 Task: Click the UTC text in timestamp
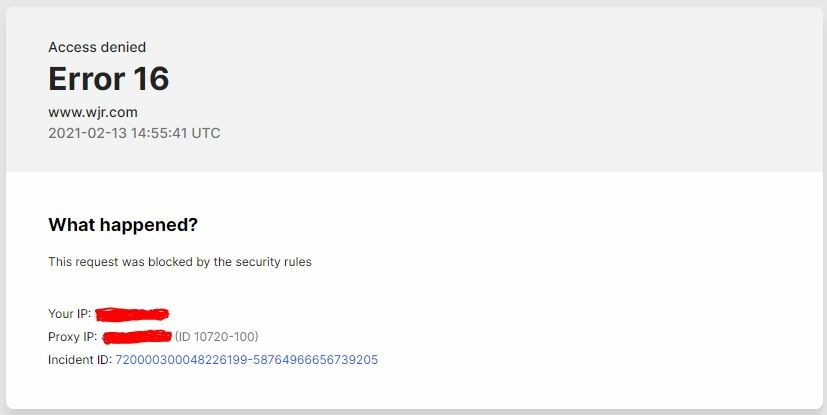(x=206, y=133)
